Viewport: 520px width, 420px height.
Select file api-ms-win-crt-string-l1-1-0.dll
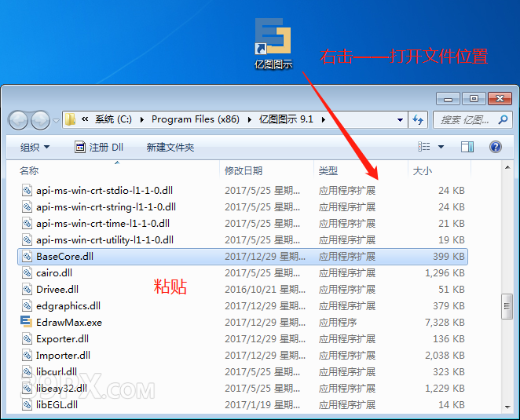click(106, 207)
